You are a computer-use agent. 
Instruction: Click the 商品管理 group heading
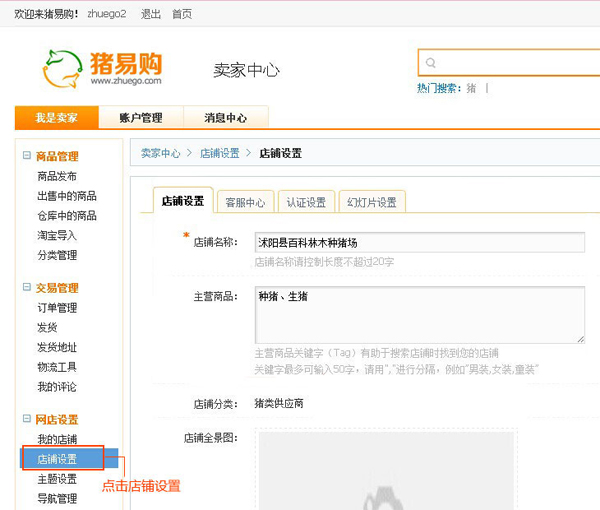(57, 156)
